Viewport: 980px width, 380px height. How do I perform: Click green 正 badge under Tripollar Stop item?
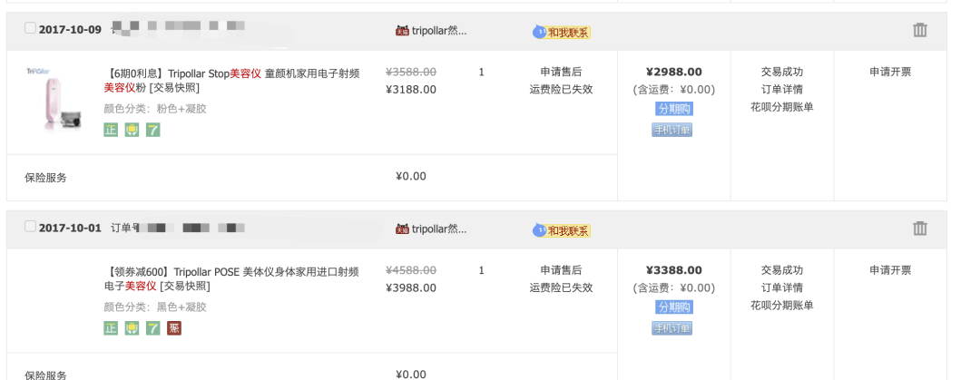(111, 130)
